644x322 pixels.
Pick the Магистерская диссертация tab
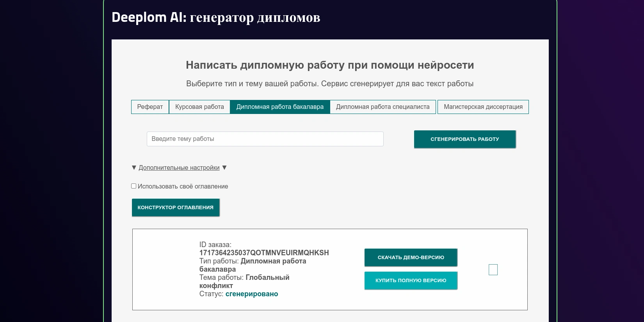point(483,107)
